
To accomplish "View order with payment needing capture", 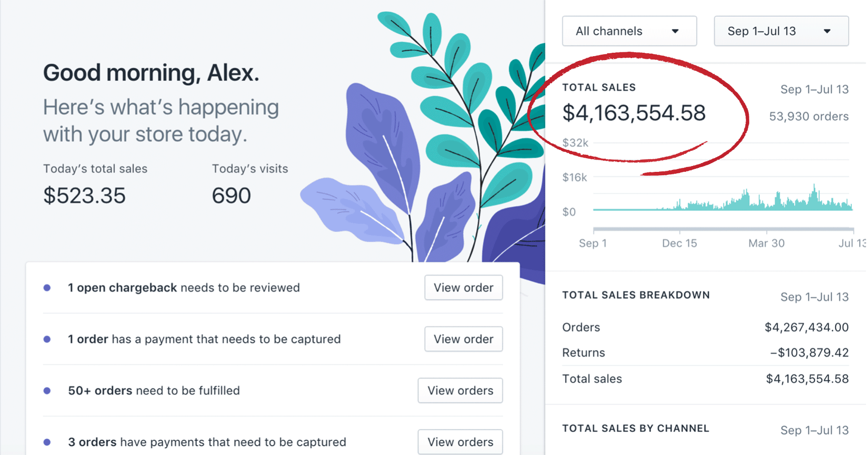I will (x=463, y=339).
